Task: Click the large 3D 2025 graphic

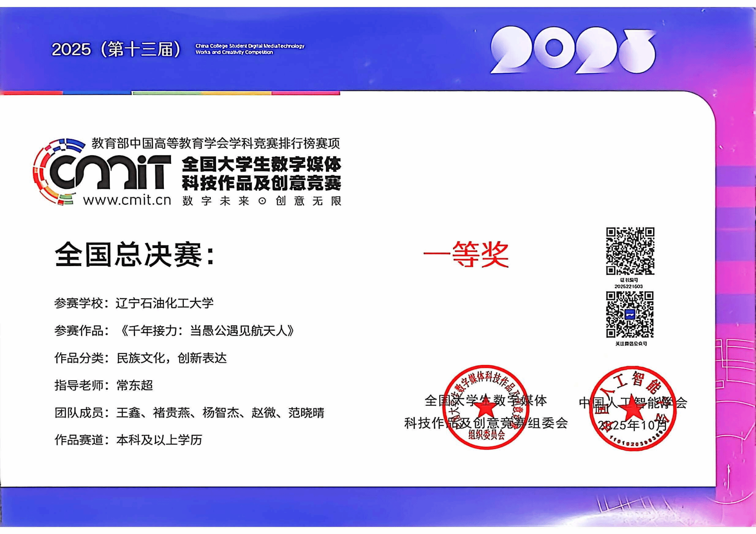Action: pos(573,50)
